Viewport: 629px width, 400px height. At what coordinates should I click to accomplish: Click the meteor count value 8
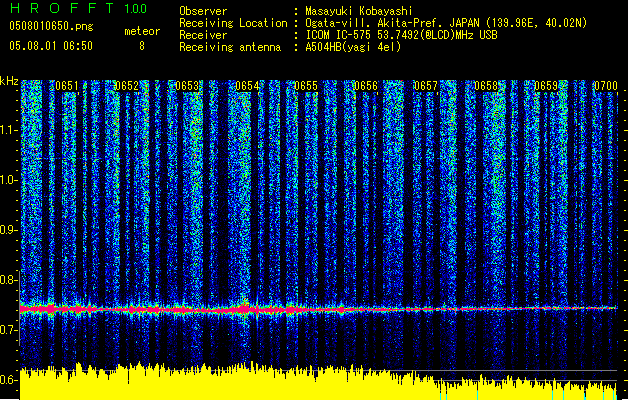click(141, 45)
